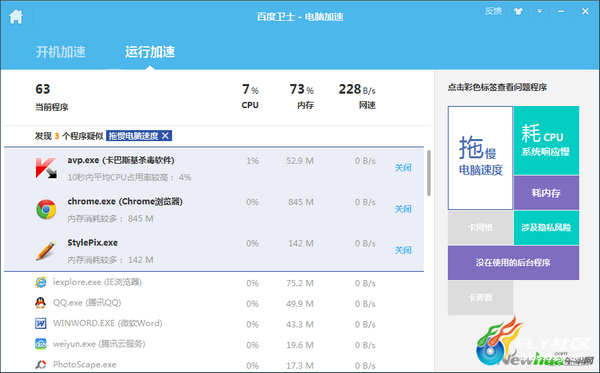Click the 73% 内存 usage header
600x373 pixels.
point(302,96)
